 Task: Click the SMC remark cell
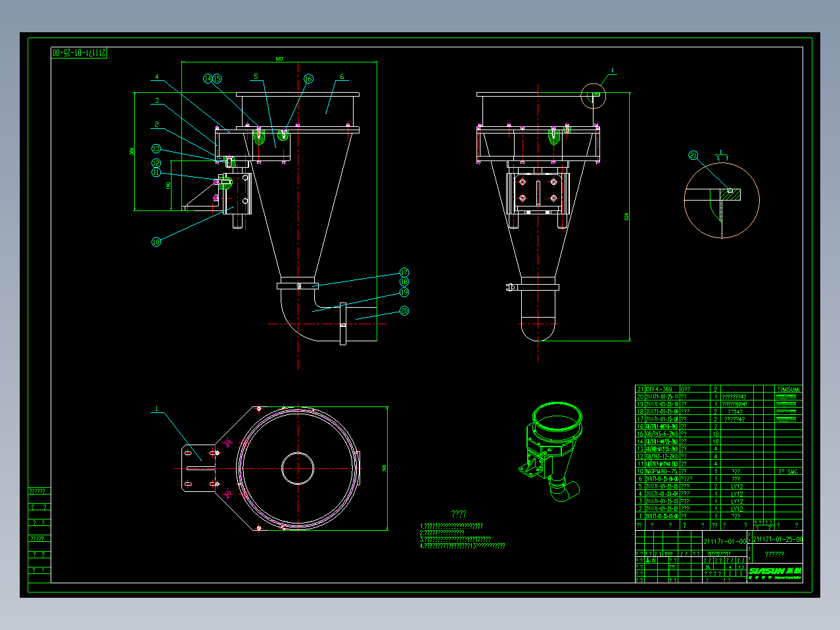[788, 472]
